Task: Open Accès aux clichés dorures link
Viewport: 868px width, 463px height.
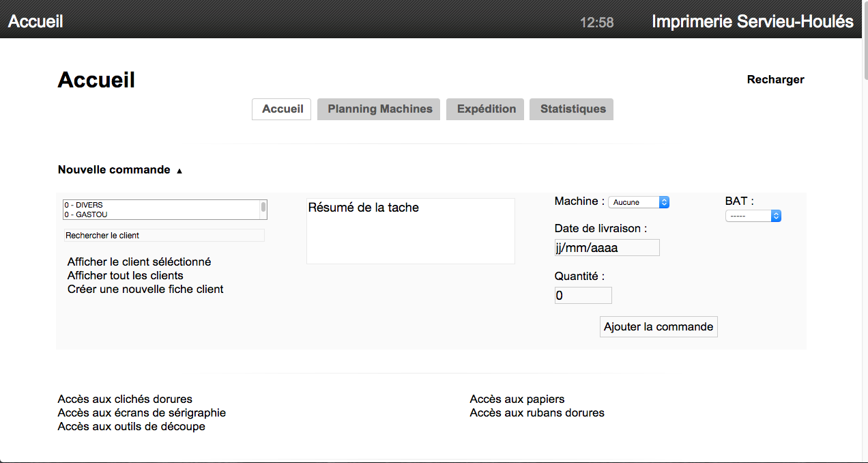Action: point(125,399)
